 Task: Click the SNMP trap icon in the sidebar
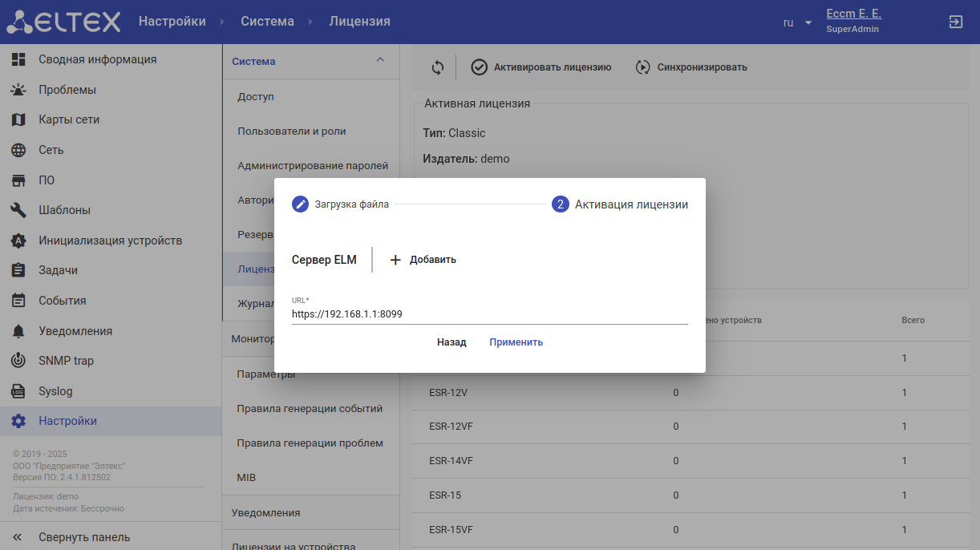tap(18, 361)
